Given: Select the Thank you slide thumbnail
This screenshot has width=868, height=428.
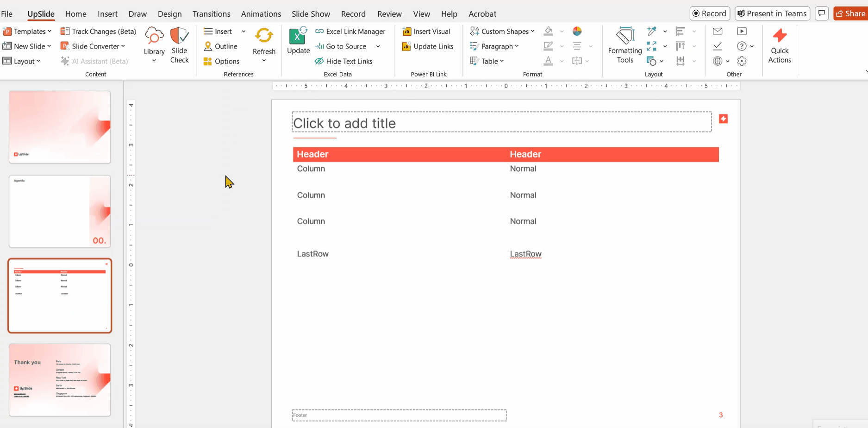Looking at the screenshot, I should tap(60, 380).
